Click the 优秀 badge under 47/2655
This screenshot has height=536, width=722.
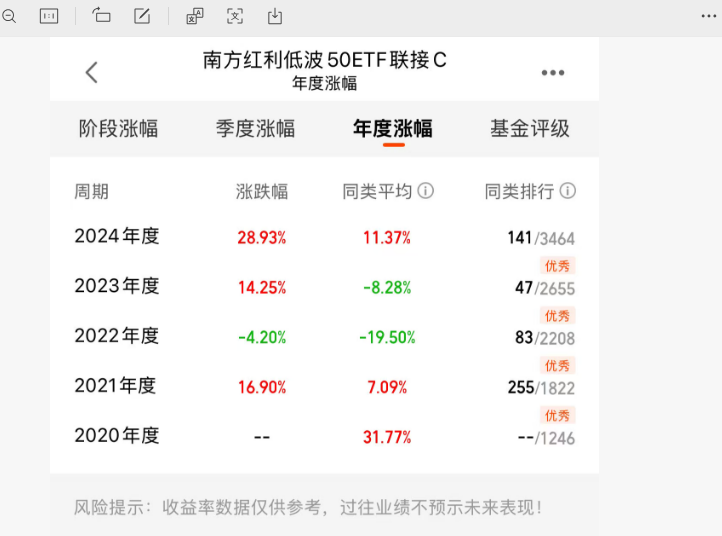(557, 315)
